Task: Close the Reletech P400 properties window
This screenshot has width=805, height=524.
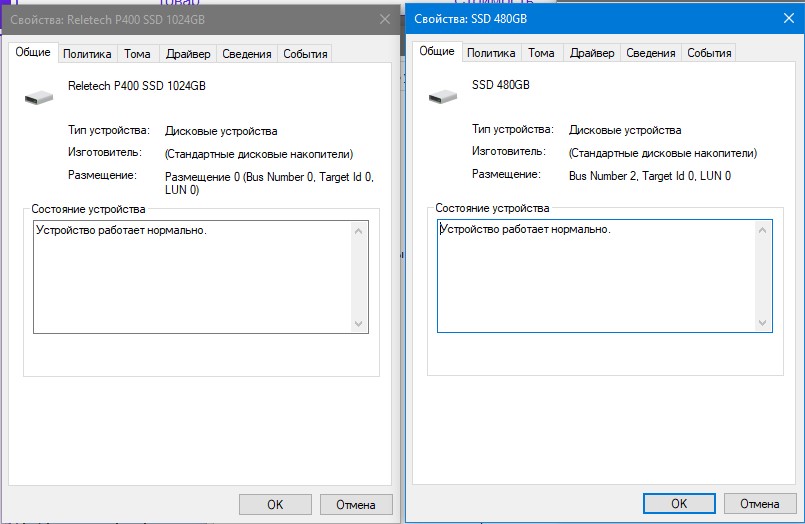Action: [x=383, y=18]
